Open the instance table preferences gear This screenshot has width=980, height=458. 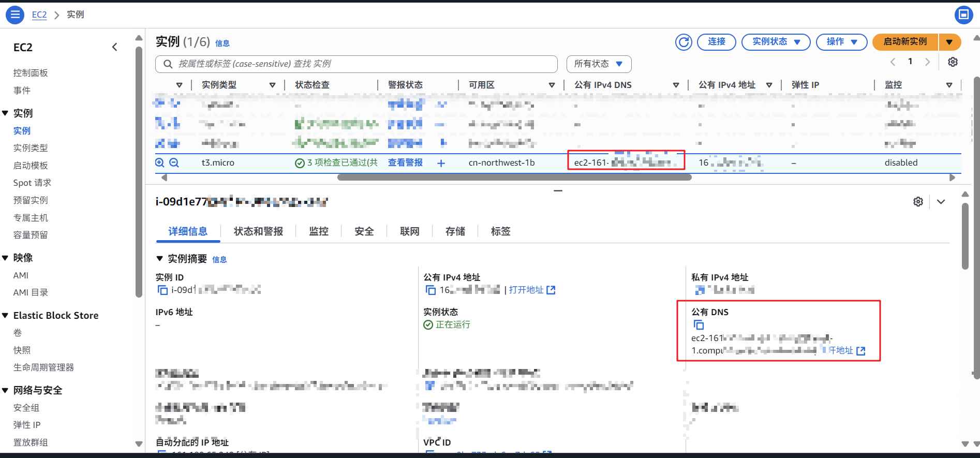(x=953, y=62)
